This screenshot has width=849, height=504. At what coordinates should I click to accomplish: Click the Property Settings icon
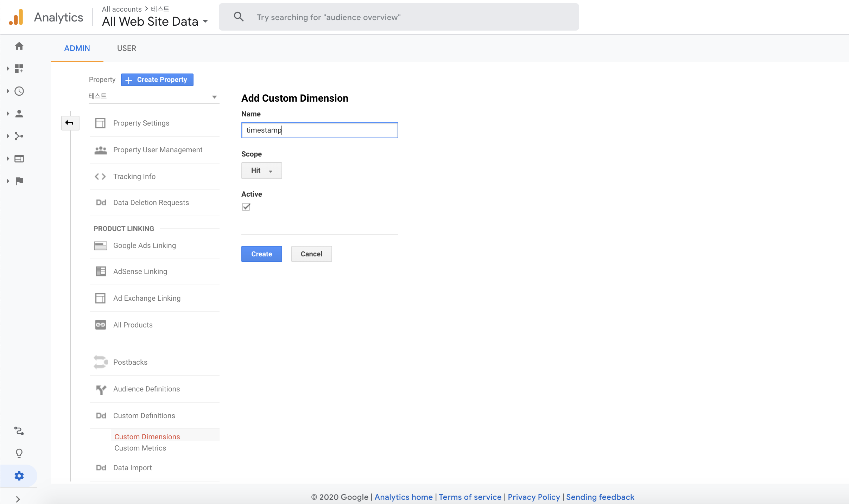(x=100, y=123)
